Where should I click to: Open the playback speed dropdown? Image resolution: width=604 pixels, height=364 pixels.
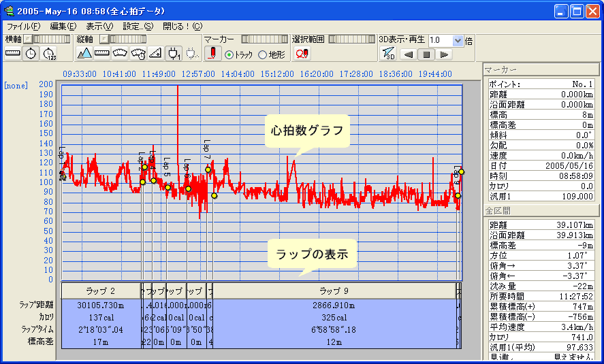click(458, 41)
